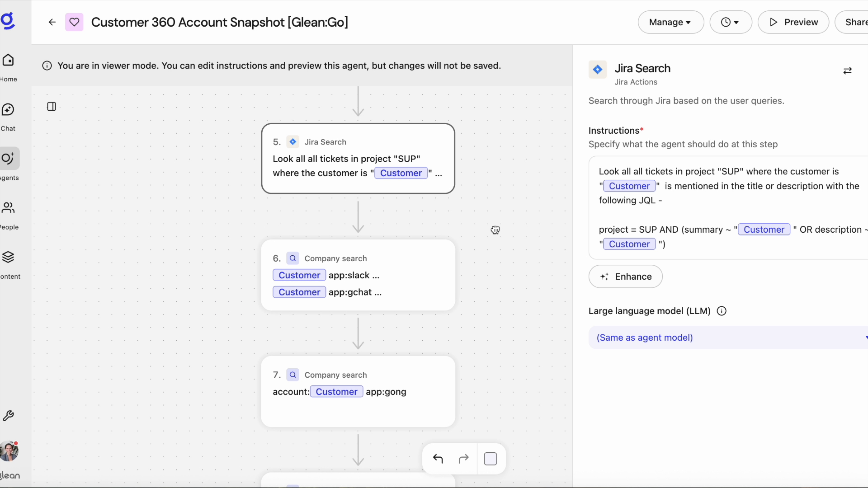Image resolution: width=868 pixels, height=488 pixels.
Task: Click the info icon next to Large language model
Action: (721, 311)
